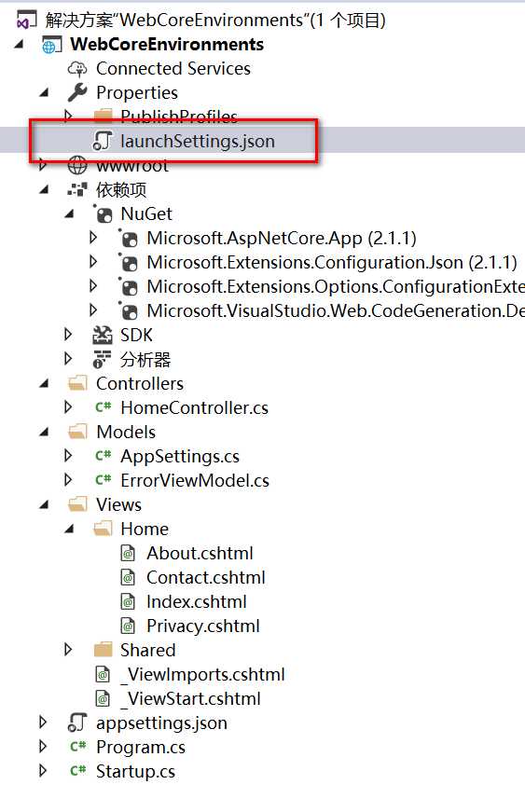
Task: Select the AppSettings.cs model file
Action: [x=180, y=456]
